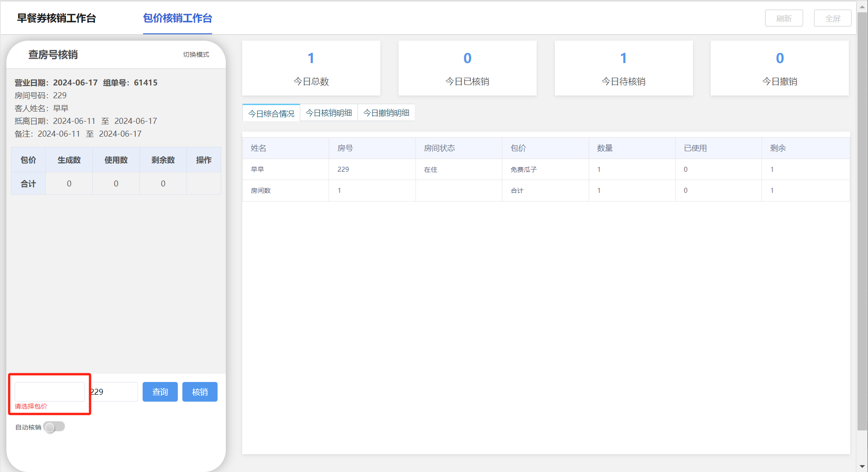
Task: Click the 房间状态 column header
Action: point(459,148)
